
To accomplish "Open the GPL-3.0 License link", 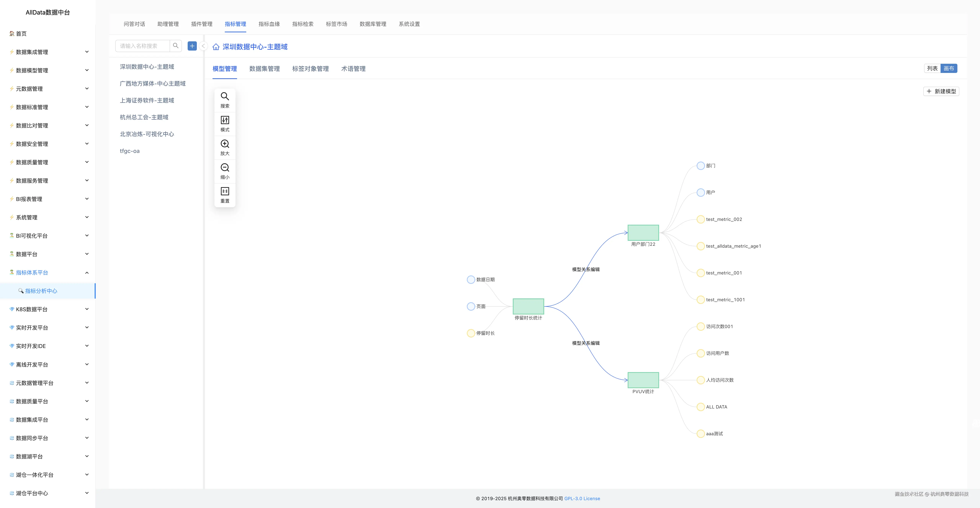I will click(x=582, y=498).
